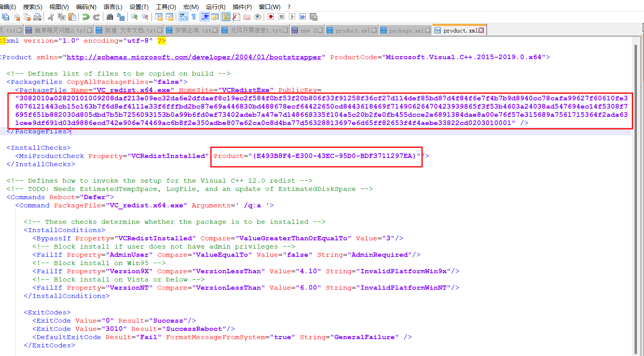Select the Word Wrap toolbar icon
644x356 pixels.
[183, 16]
